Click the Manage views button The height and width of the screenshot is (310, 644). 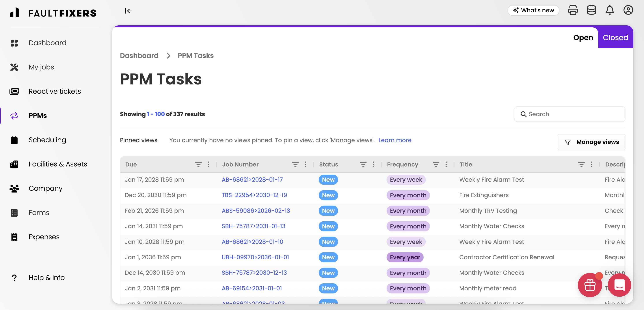click(x=592, y=142)
